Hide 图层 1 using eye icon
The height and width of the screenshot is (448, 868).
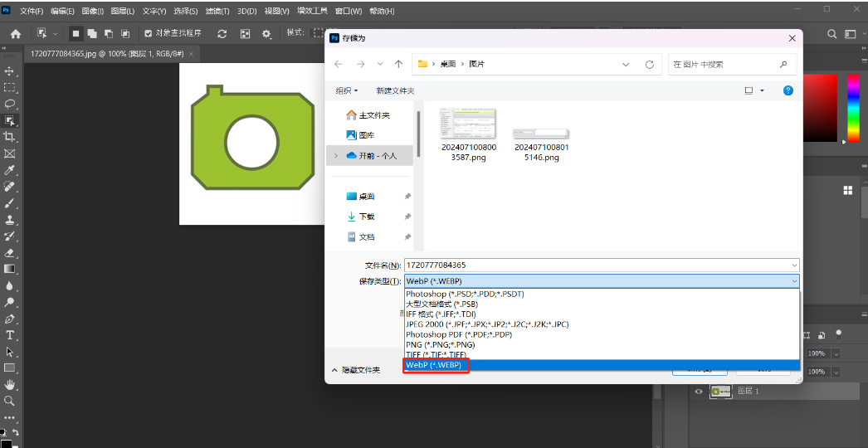(699, 392)
